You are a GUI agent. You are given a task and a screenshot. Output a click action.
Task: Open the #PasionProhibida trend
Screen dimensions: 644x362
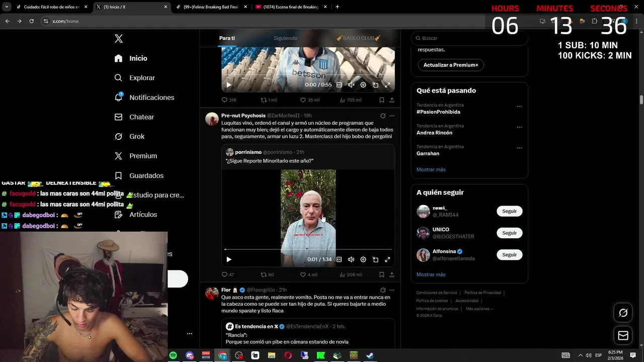438,112
